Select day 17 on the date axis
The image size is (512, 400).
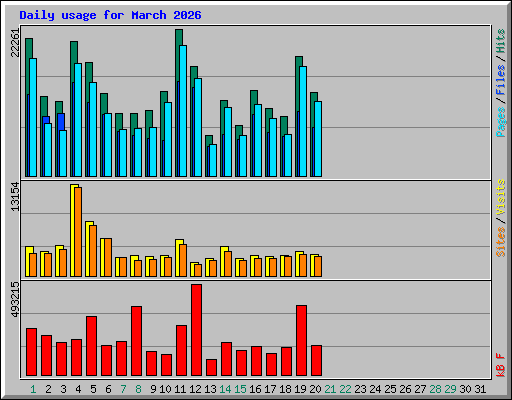(x=270, y=389)
